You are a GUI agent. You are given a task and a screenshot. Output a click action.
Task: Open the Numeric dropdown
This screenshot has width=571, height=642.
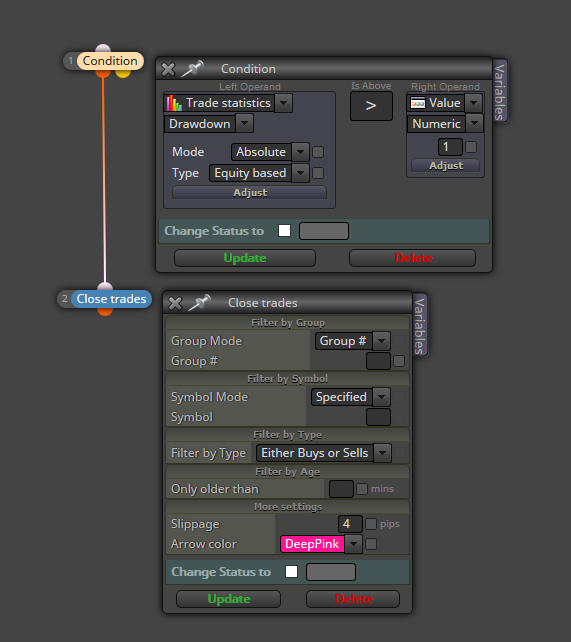click(x=475, y=123)
